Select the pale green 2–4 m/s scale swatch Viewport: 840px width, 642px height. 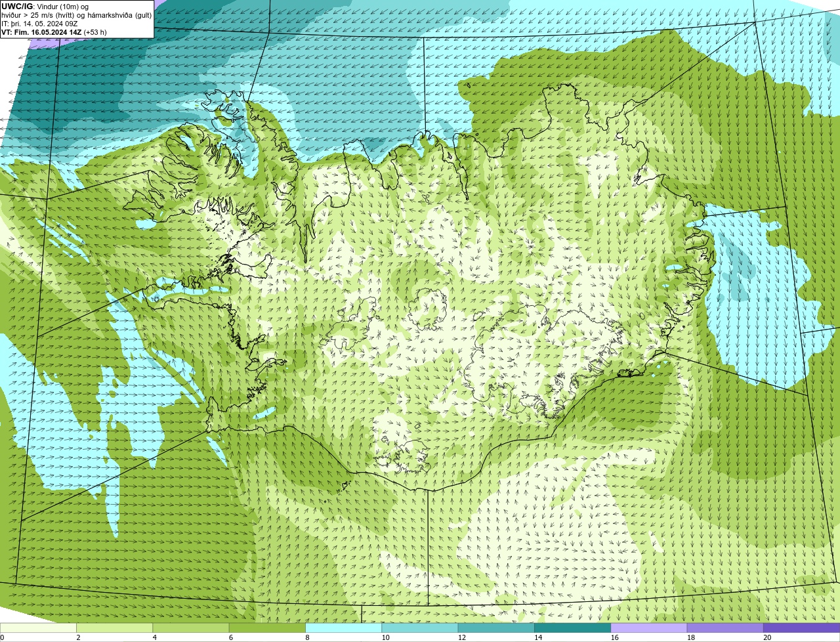coord(114,628)
